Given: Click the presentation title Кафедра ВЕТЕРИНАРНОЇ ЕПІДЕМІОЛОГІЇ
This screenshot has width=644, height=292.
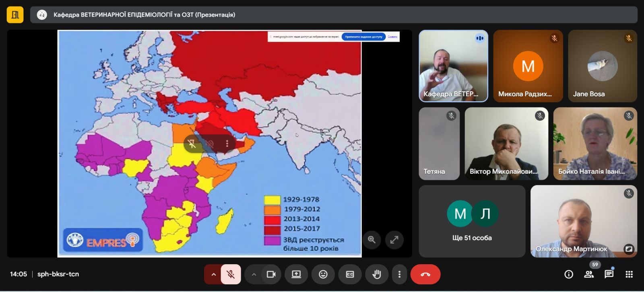Looking at the screenshot, I should click(144, 15).
